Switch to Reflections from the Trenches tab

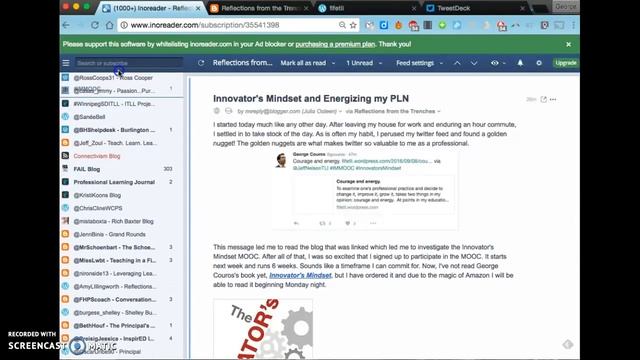click(x=259, y=8)
